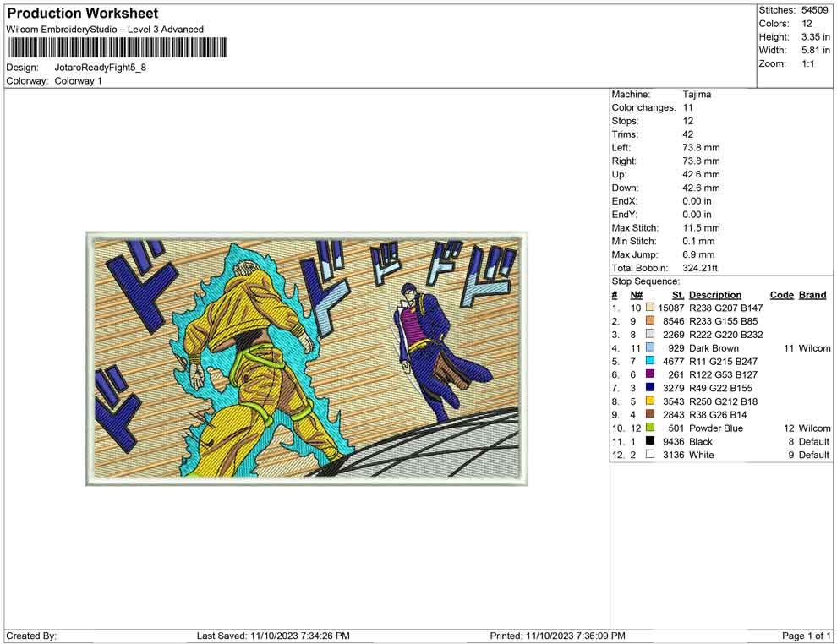Select the design name 'JotaroReadyFight5_8'
Viewport: 837px width, 644px height.
(101, 68)
